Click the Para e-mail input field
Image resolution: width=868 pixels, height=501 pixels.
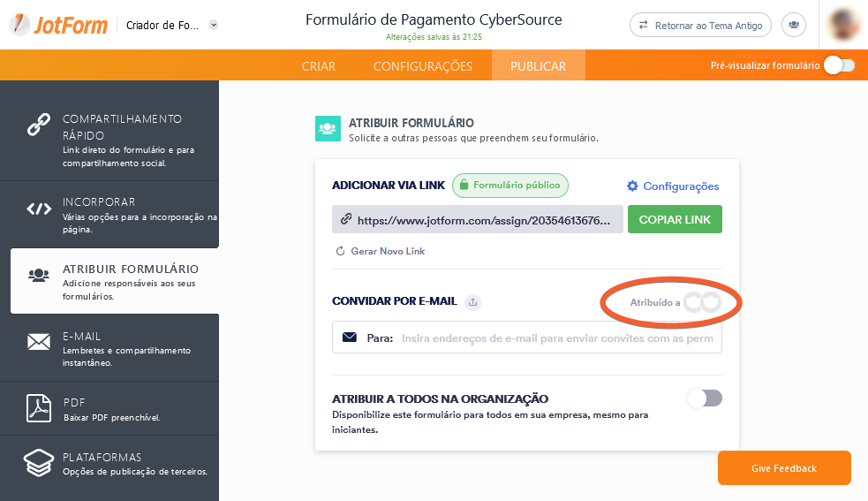(556, 338)
